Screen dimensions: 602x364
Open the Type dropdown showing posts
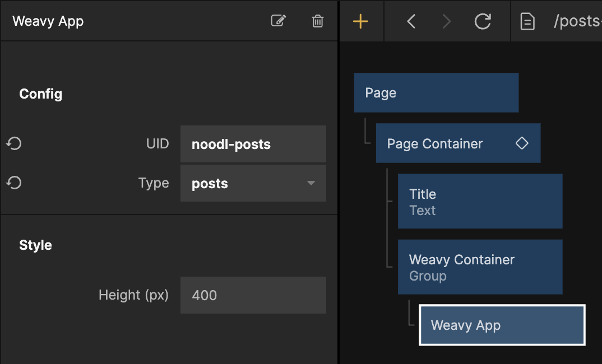(247, 184)
